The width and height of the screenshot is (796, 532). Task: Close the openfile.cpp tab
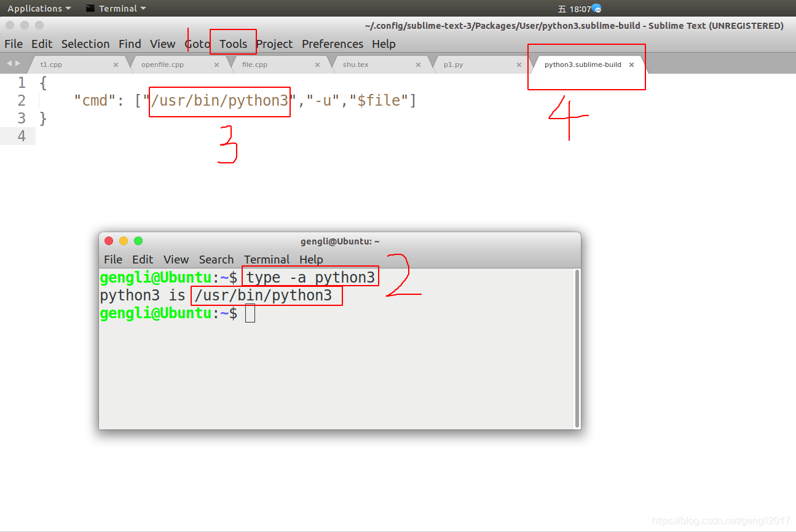[x=216, y=65]
